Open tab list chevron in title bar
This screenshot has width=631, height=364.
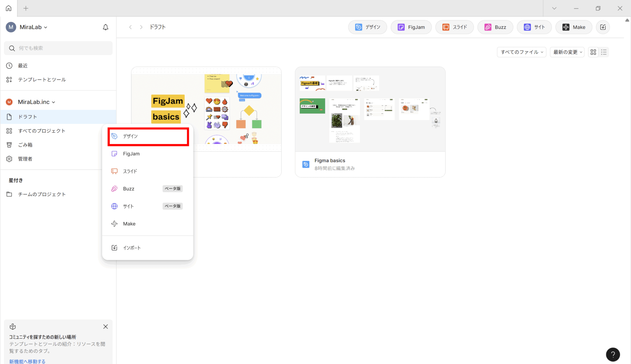tap(554, 8)
